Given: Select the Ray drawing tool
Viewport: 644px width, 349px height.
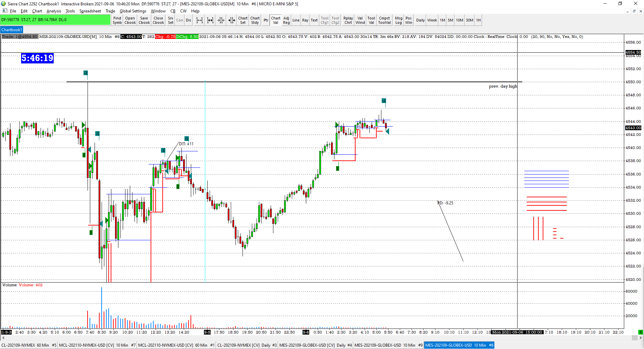Looking at the screenshot, I should coord(305,20).
